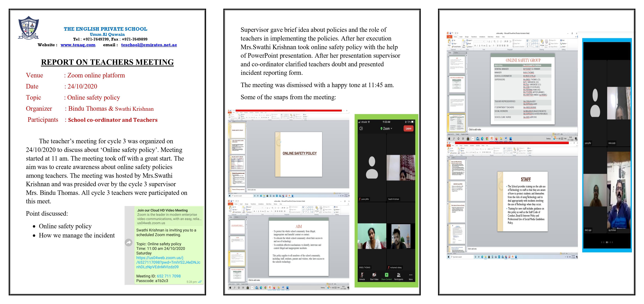Viewport: 644px width, 304px height.
Task: Select the BINDU THOMAS video tile
Action: (x=372, y=236)
